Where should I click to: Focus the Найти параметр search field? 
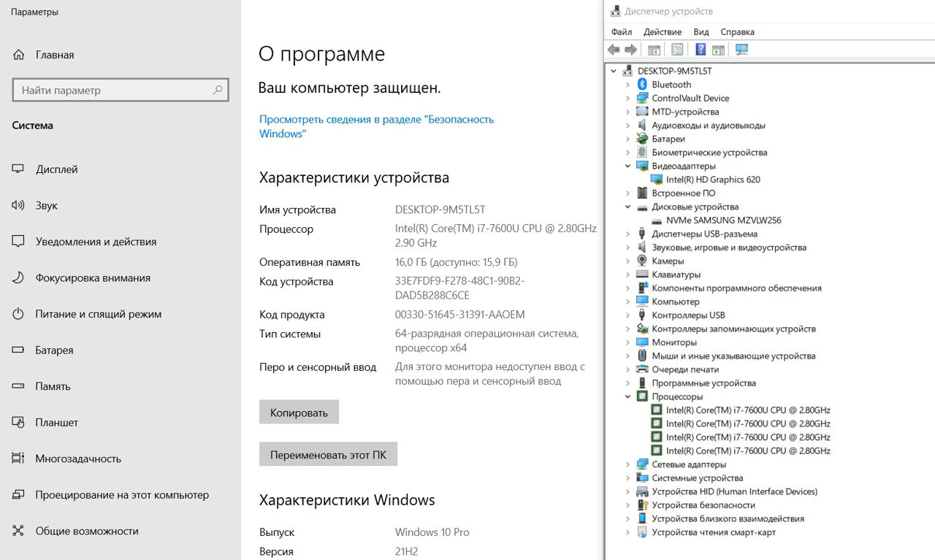click(x=121, y=91)
